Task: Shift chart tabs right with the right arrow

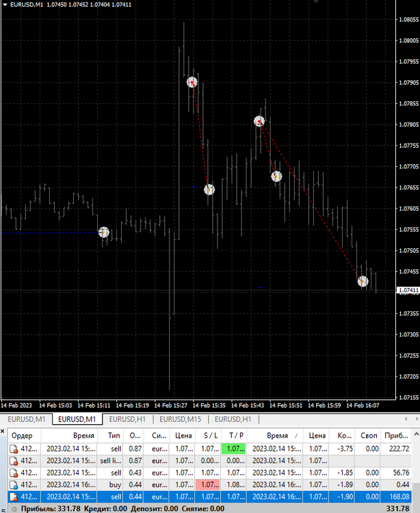Action: pyautogui.click(x=417, y=419)
